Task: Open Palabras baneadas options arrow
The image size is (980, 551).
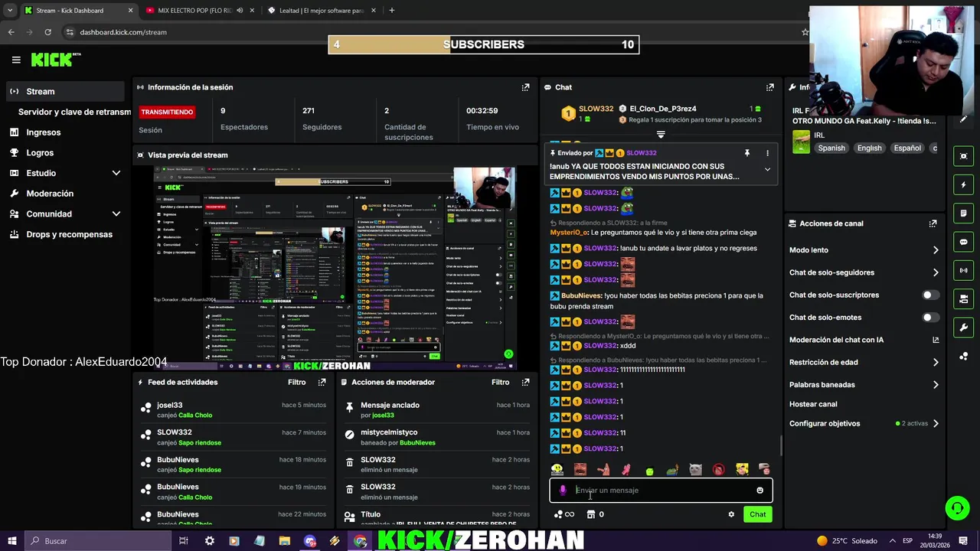Action: point(936,385)
